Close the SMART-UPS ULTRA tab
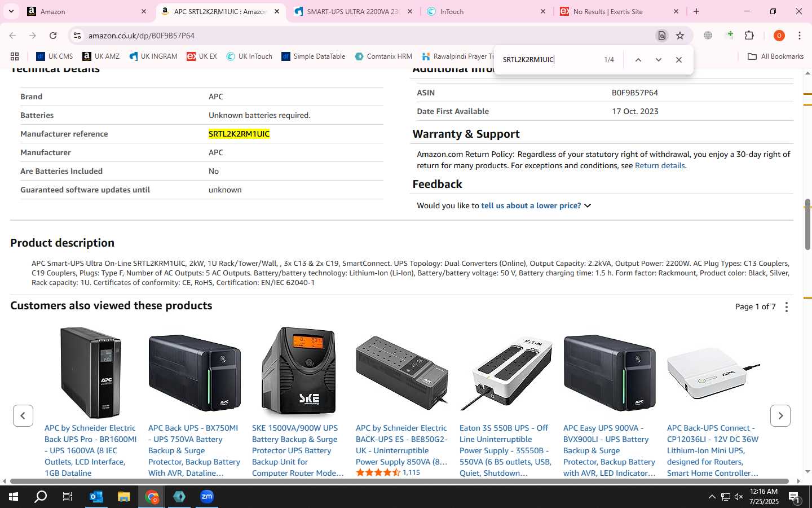The image size is (812, 508). (410, 11)
